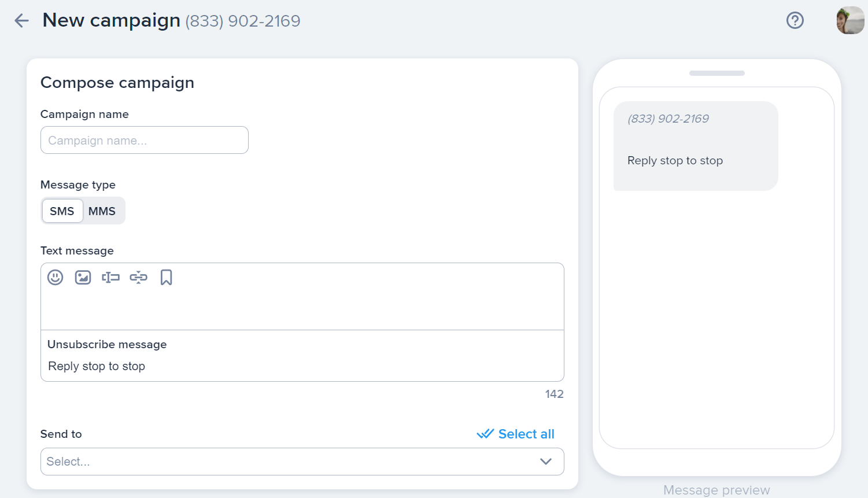Open saved templates via the bookmark icon
868x498 pixels.
point(167,278)
